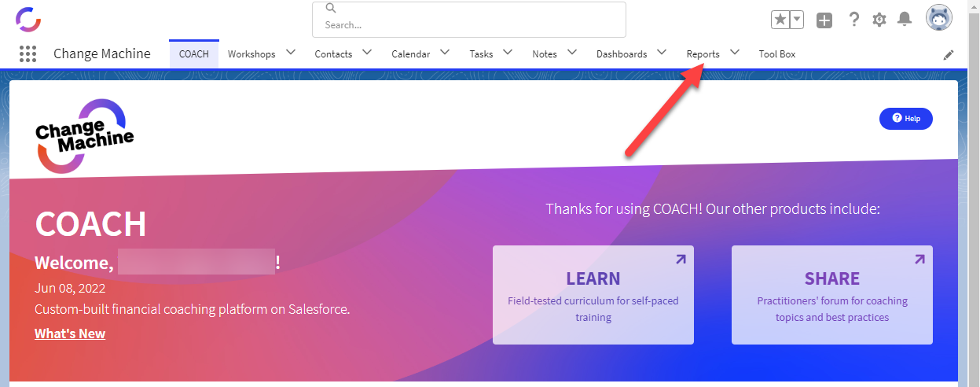The width and height of the screenshot is (980, 387).
Task: Click the Change Machine logo icon at top left
Action: (x=28, y=19)
